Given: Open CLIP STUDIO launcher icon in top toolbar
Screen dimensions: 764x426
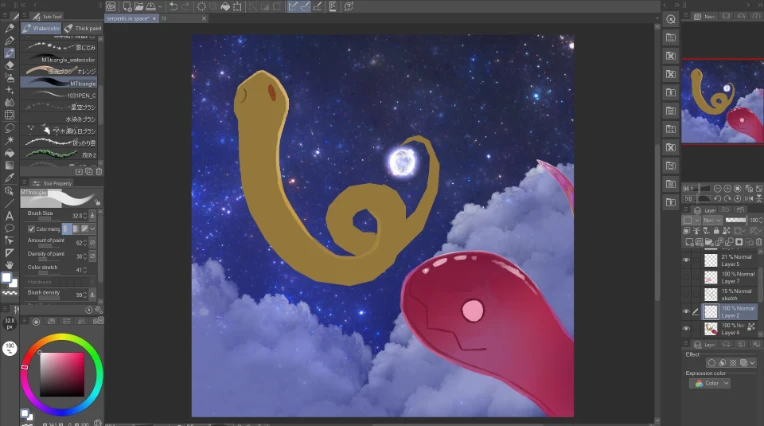Looking at the screenshot, I should pyautogui.click(x=111, y=6).
